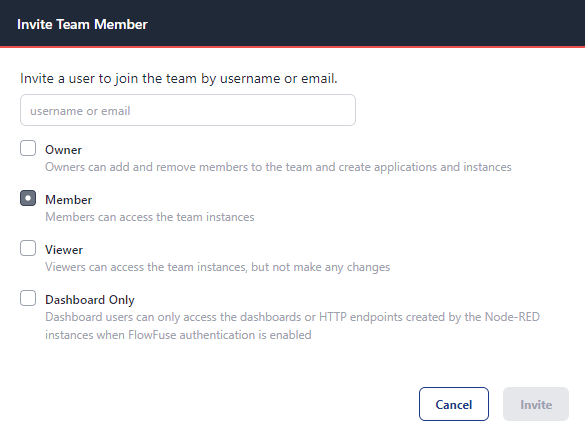Click the Invite a user to join instruction text

(x=179, y=79)
